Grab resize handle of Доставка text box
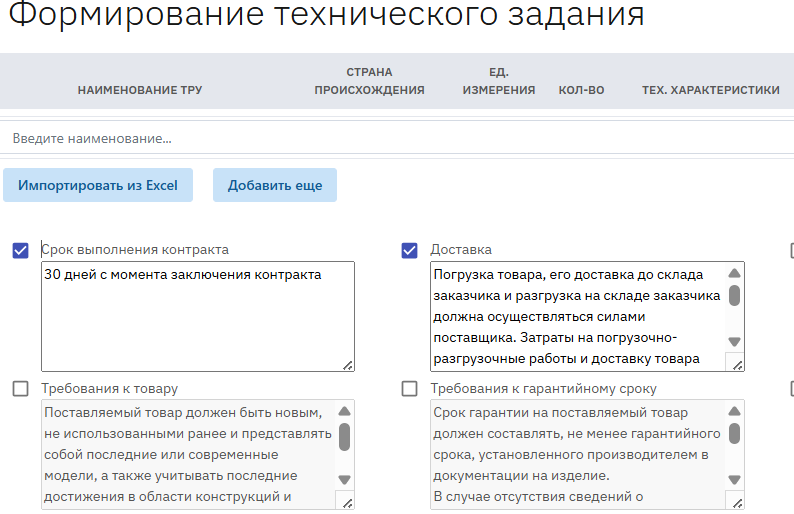 (x=735, y=364)
